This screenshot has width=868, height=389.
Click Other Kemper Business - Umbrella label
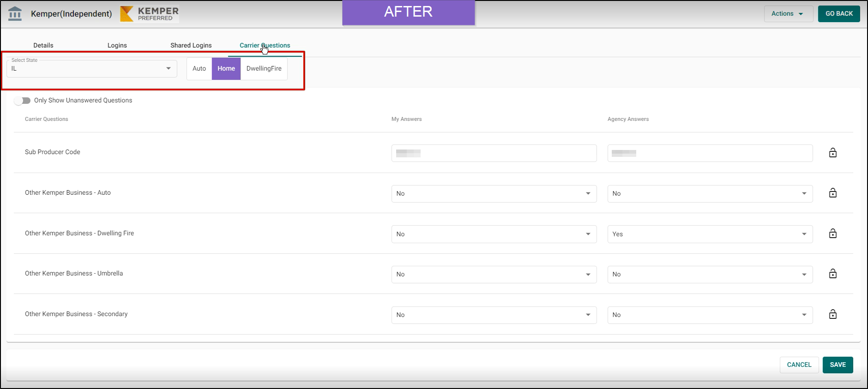tap(74, 273)
